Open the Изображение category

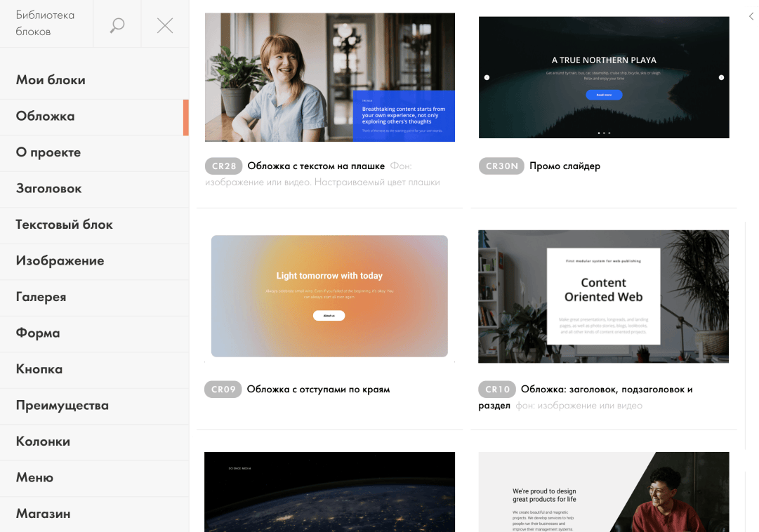94,261
